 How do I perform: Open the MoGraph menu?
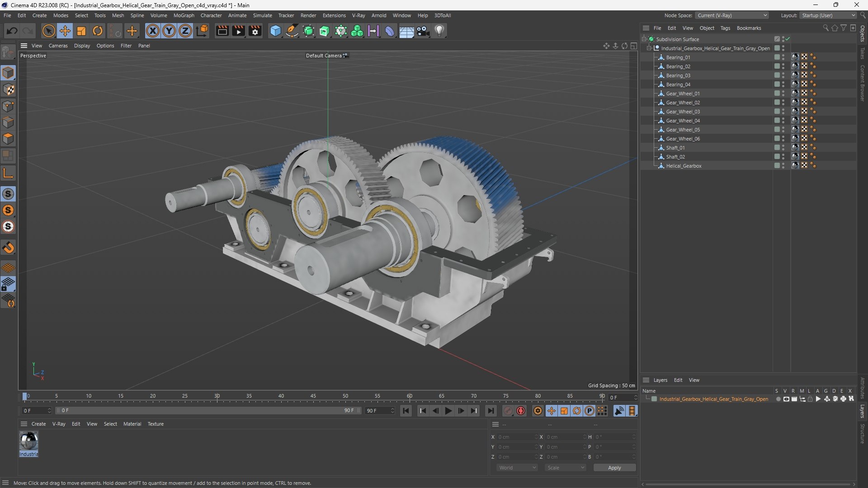[x=184, y=15]
